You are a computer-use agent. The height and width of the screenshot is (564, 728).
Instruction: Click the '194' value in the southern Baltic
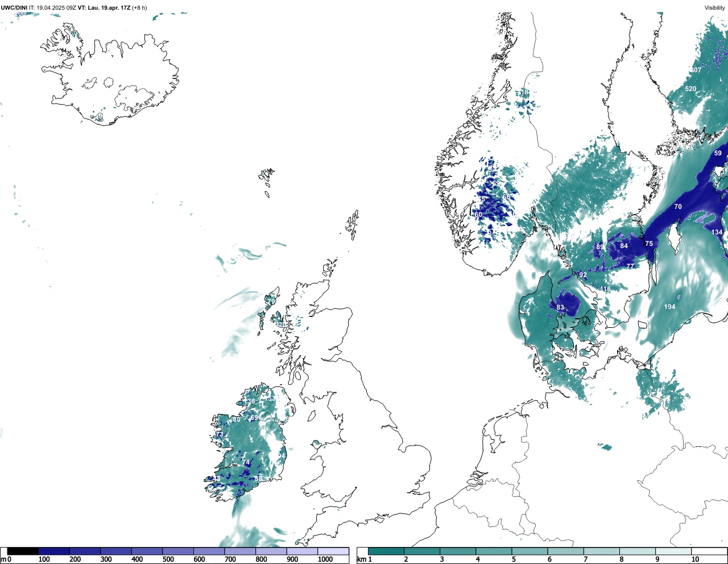coord(670,307)
